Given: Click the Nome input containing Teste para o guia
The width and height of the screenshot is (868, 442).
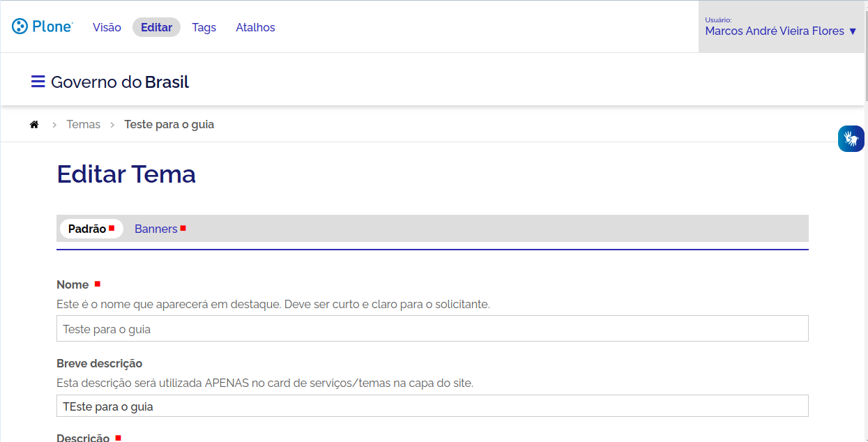Looking at the screenshot, I should 432,328.
